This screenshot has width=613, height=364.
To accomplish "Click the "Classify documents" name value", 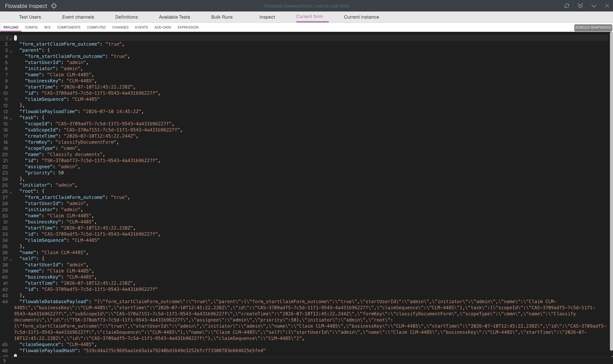I will 75,154.
